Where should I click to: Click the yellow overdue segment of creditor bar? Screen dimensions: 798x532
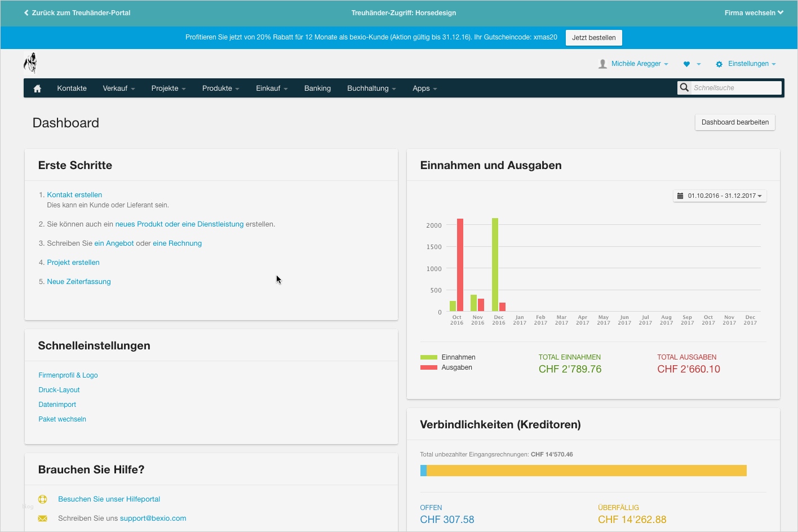586,471
